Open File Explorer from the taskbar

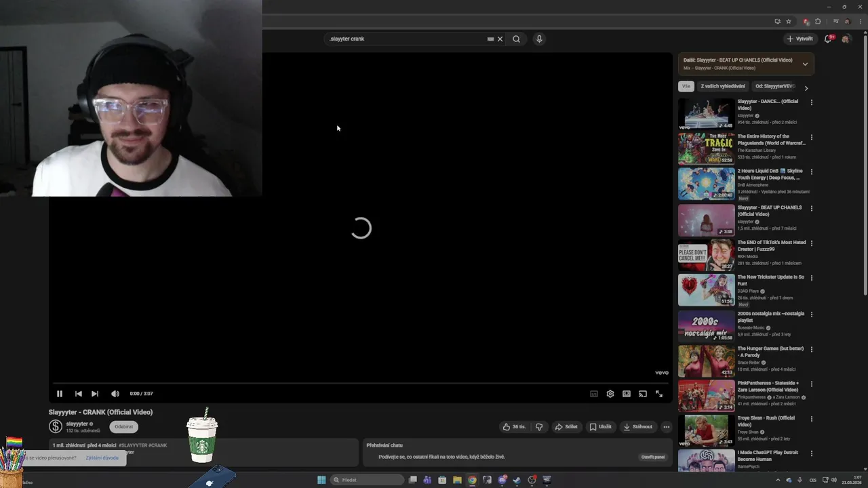[x=457, y=480]
